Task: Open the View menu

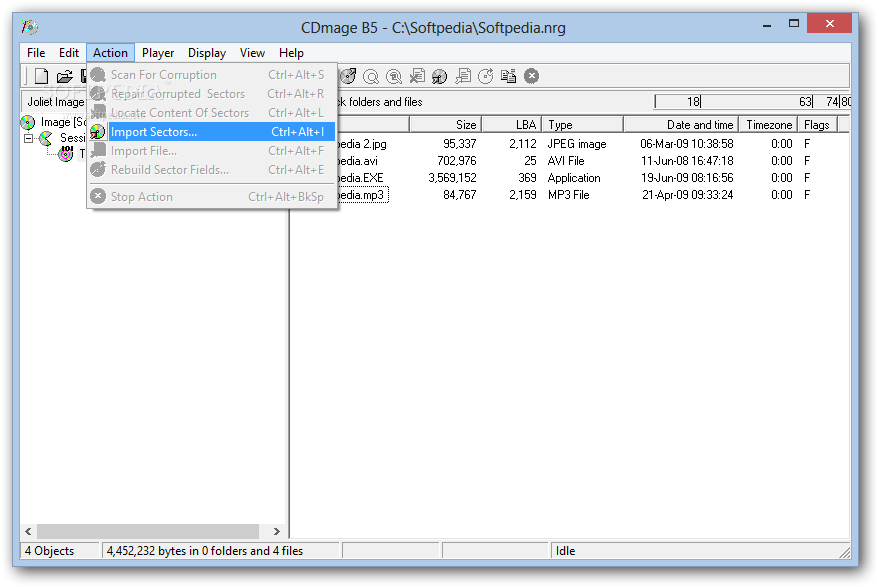Action: click(252, 53)
